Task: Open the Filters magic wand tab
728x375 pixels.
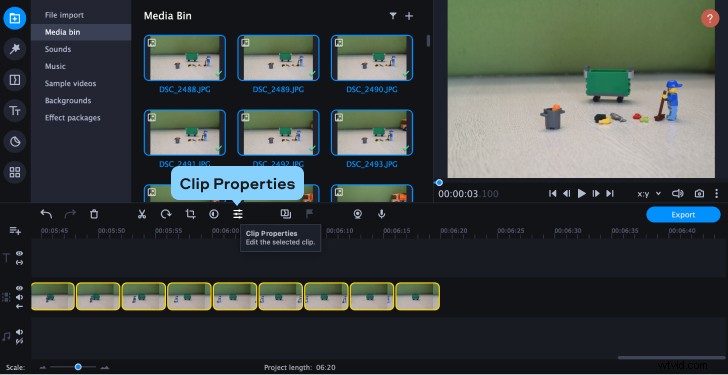Action: tap(15, 49)
